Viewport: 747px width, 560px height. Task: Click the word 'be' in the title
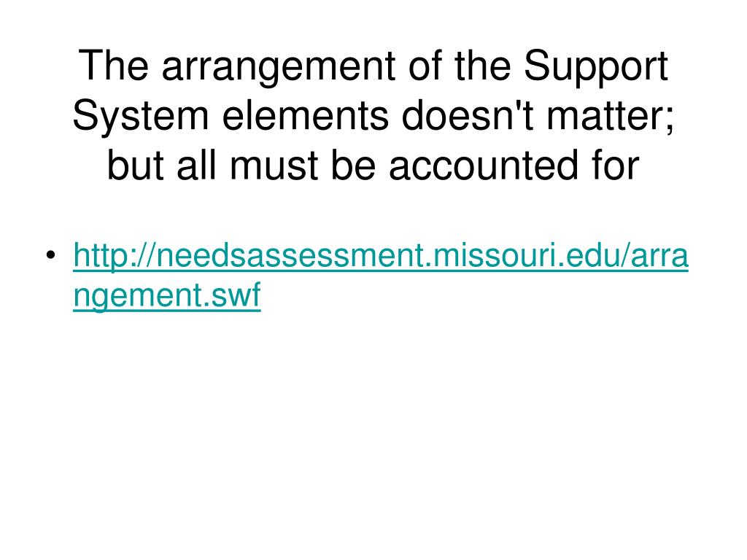354,165
